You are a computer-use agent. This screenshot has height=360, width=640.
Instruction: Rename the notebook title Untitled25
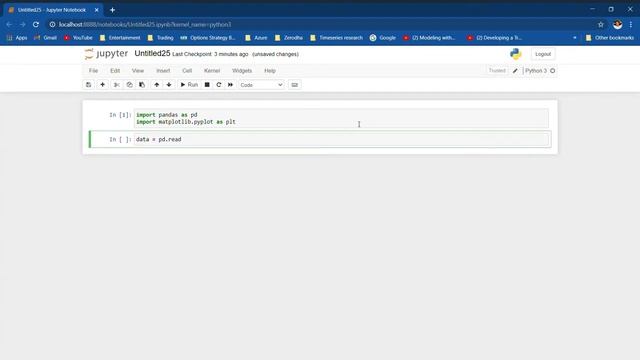coord(152,53)
